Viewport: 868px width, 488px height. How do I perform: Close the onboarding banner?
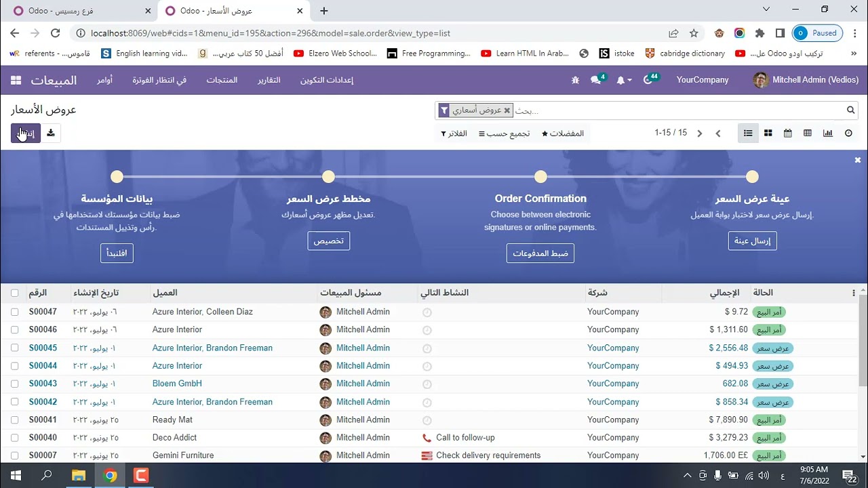[857, 160]
